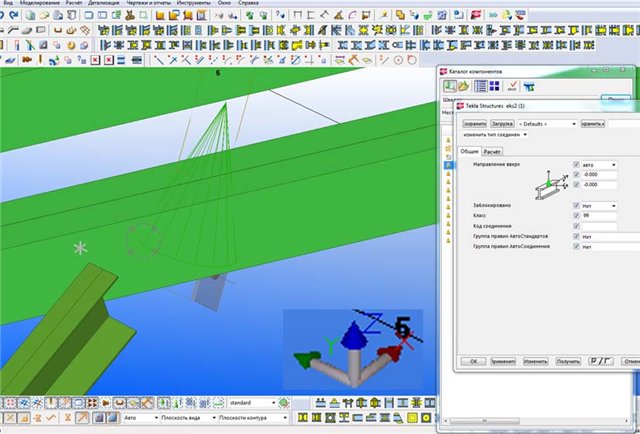Click the Изменить button
Screen dimensions: 640x434
coord(536,359)
